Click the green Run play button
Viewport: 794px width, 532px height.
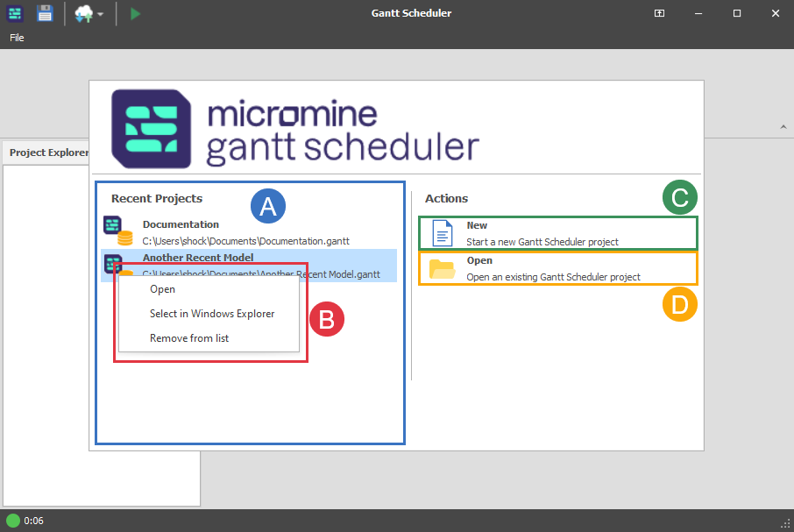[135, 14]
